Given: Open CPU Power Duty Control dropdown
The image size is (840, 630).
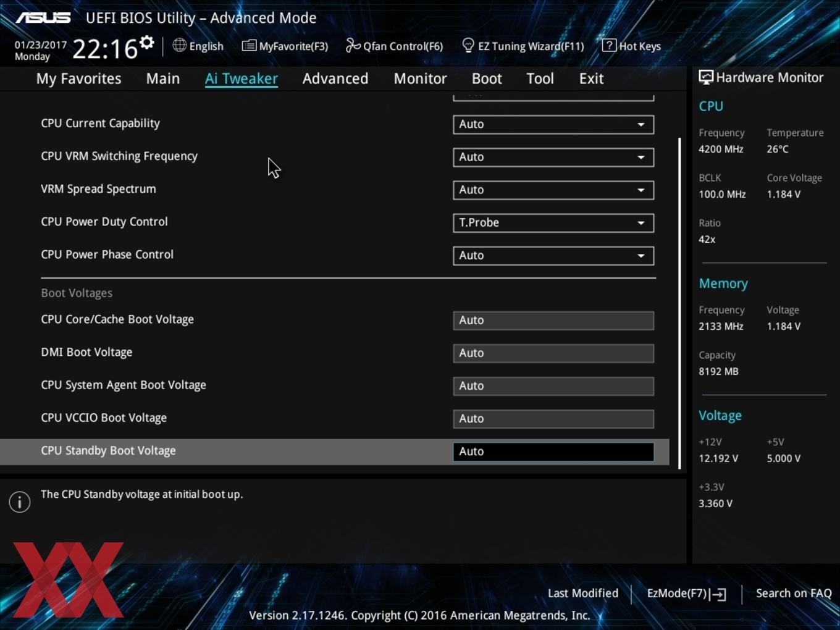Looking at the screenshot, I should (553, 222).
